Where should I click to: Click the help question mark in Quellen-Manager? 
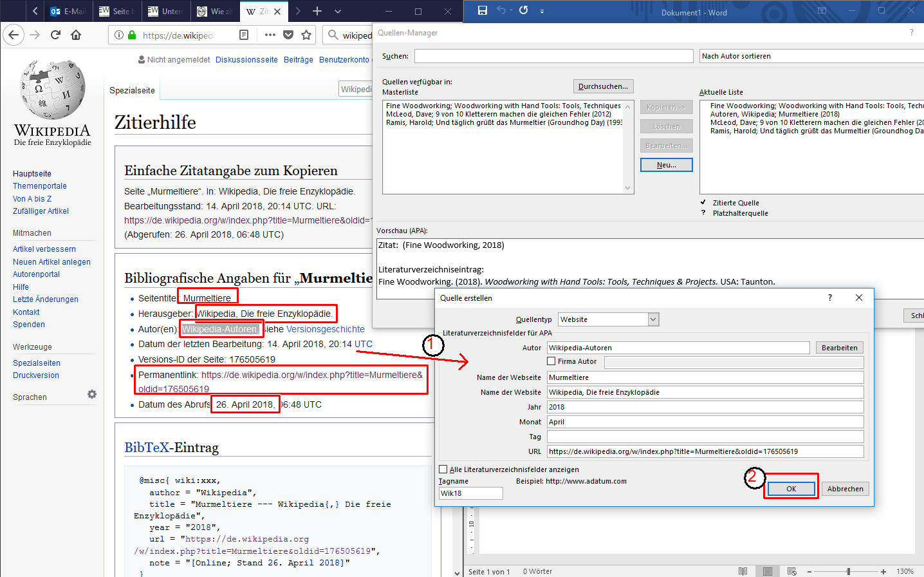(911, 33)
